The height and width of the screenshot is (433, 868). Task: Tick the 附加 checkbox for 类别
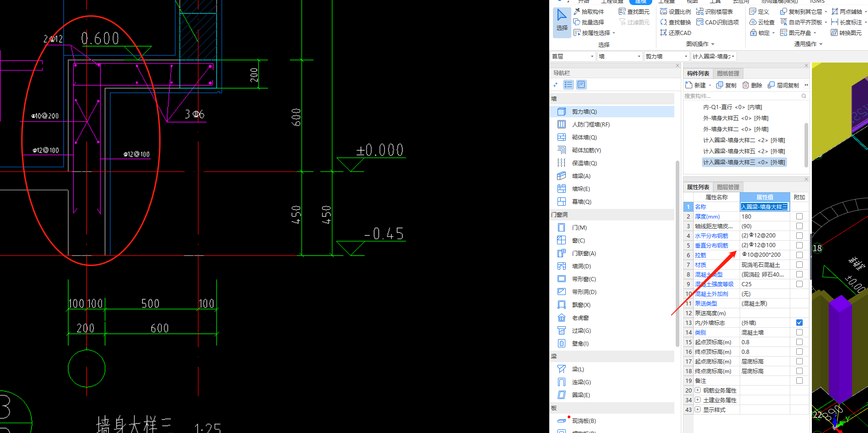tap(799, 332)
